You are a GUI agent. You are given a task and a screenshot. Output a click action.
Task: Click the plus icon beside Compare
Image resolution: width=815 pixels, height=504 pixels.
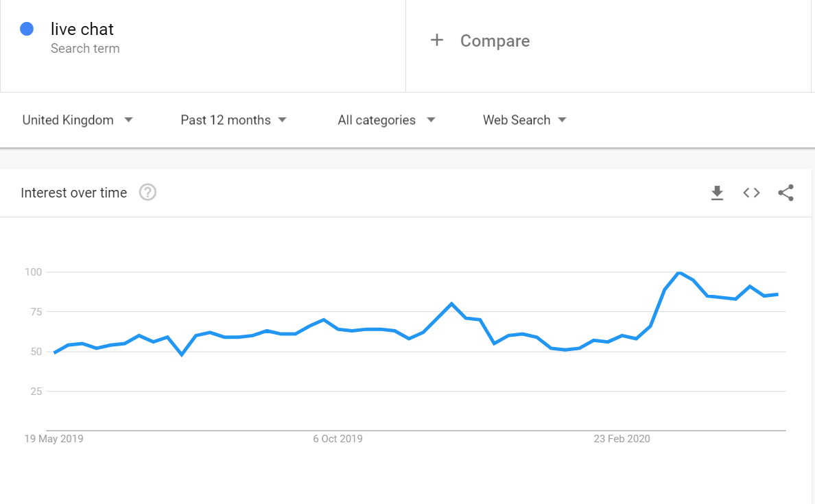click(437, 40)
